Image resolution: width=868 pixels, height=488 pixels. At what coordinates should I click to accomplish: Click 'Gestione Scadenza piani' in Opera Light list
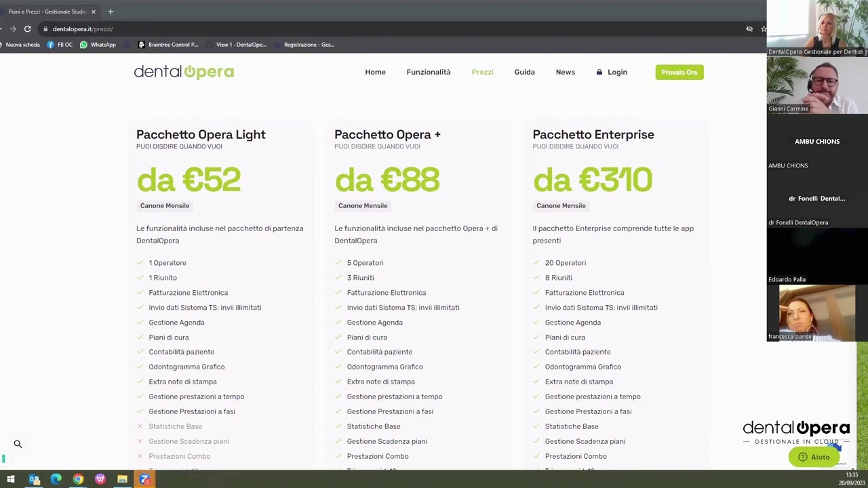[189, 441]
